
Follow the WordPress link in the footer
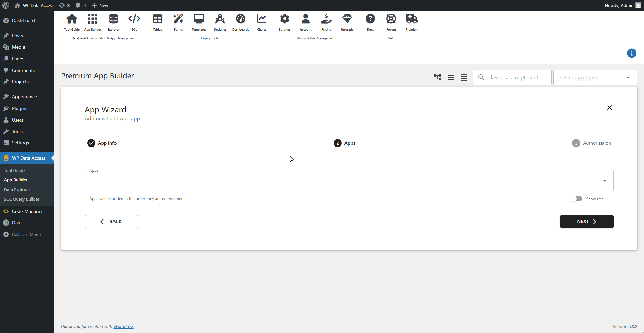123,326
